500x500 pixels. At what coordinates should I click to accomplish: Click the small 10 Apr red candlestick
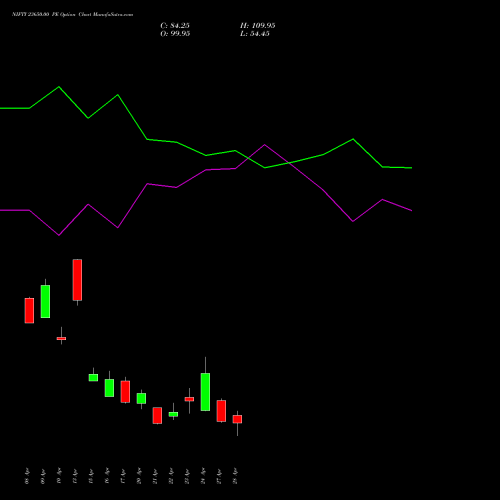click(61, 338)
